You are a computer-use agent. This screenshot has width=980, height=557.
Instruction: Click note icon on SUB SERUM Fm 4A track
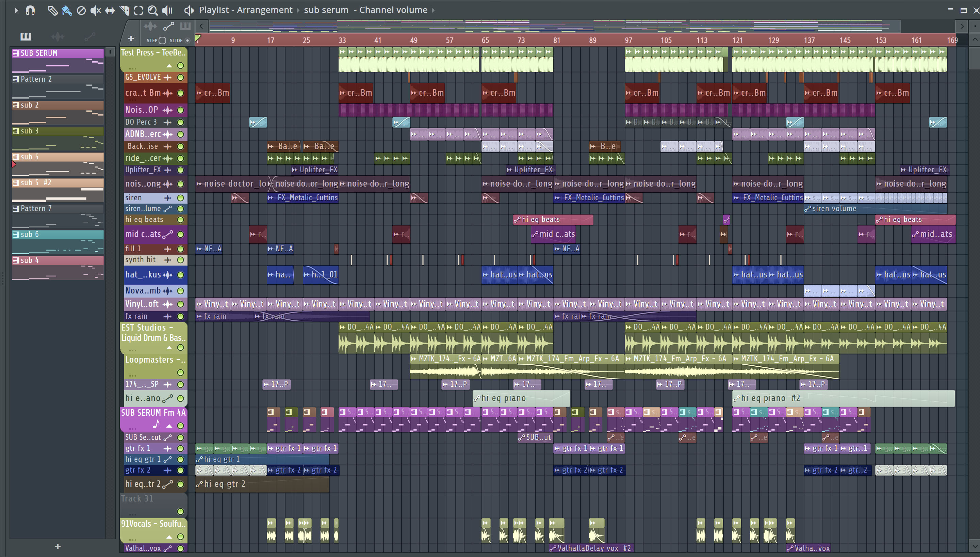coord(156,425)
